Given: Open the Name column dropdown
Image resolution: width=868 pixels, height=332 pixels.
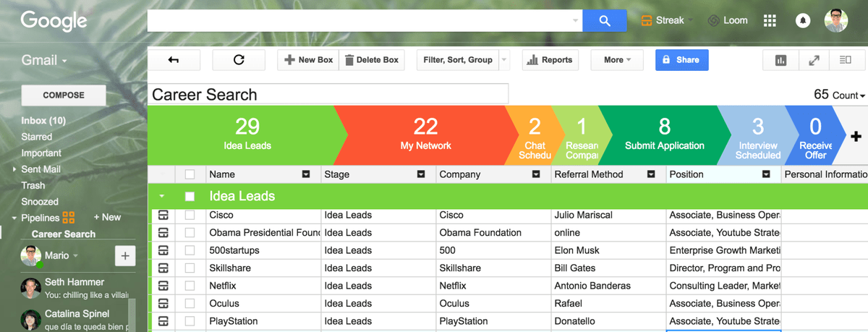Looking at the screenshot, I should (306, 174).
